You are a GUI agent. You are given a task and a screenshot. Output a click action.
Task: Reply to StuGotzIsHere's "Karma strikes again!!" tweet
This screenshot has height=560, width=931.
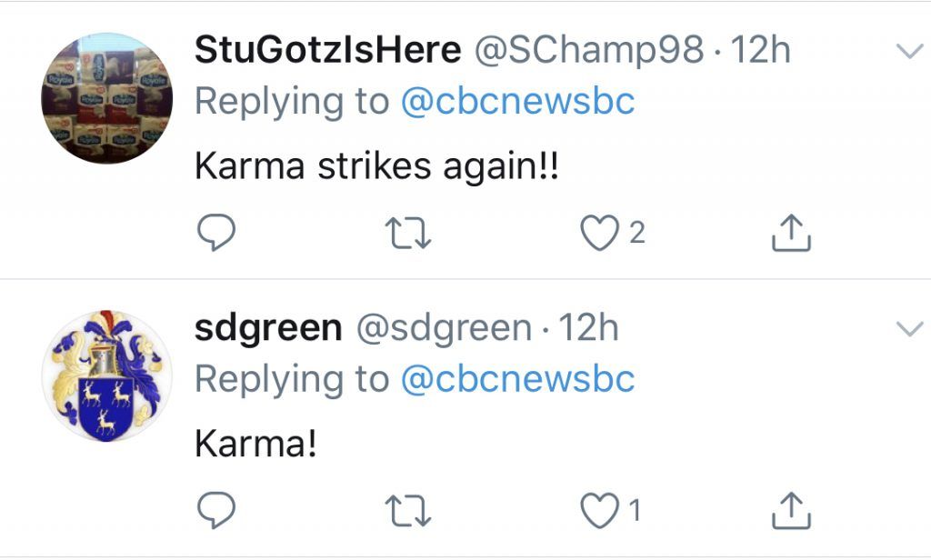pos(216,234)
